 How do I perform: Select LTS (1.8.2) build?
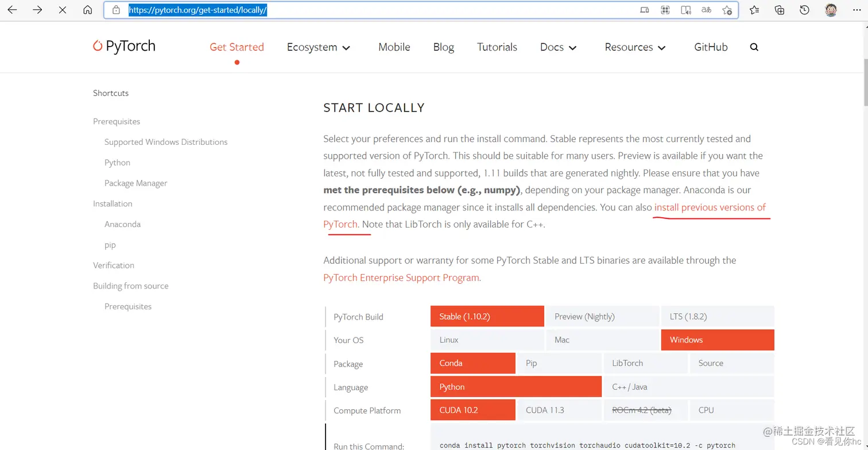tap(718, 316)
